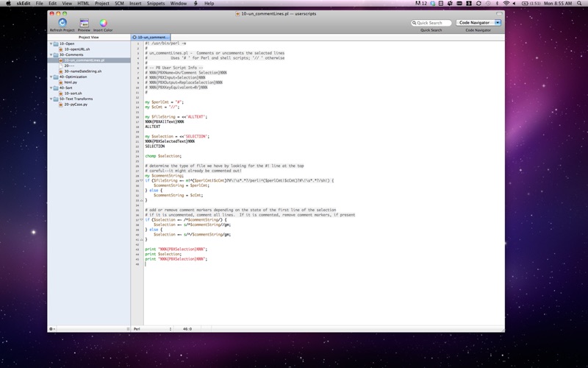Collapse the 30-Comments folder triangle

(51, 54)
